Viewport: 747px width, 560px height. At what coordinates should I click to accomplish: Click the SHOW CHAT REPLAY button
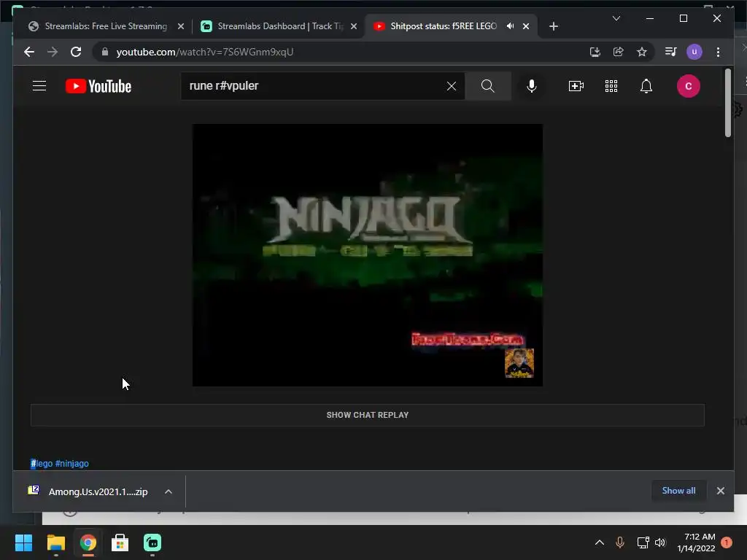(x=368, y=415)
